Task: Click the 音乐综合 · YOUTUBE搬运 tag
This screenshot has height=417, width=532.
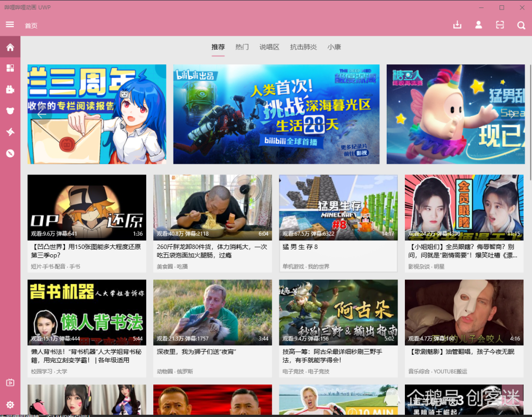Action: [x=438, y=372]
